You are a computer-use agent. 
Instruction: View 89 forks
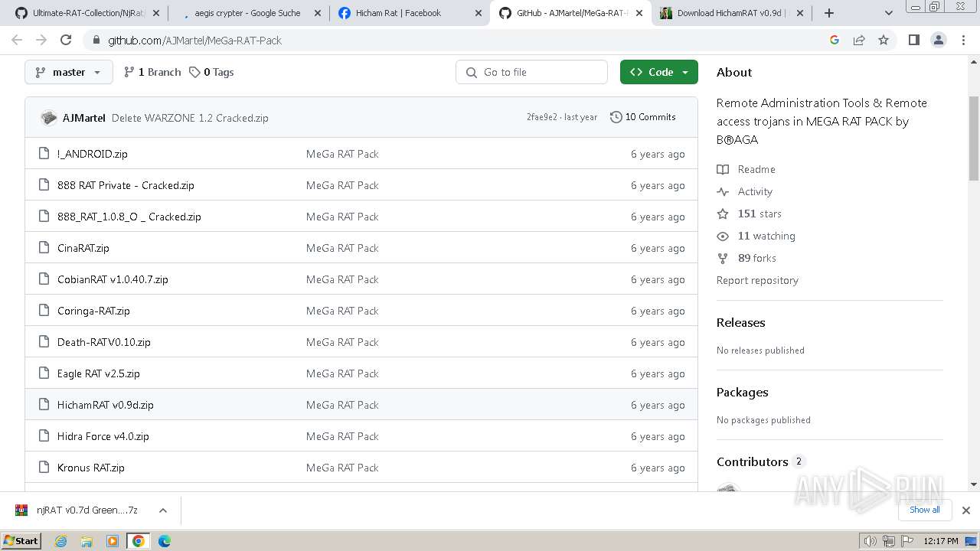pyautogui.click(x=746, y=258)
